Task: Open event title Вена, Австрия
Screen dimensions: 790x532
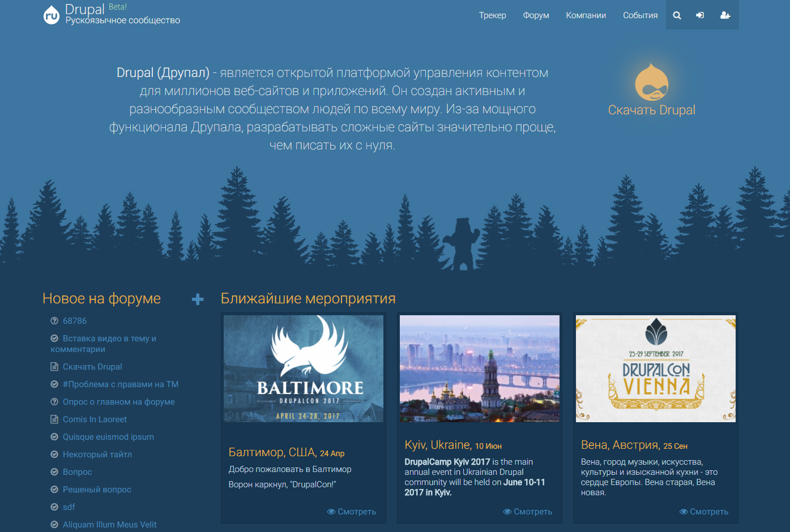Action: pos(621,445)
